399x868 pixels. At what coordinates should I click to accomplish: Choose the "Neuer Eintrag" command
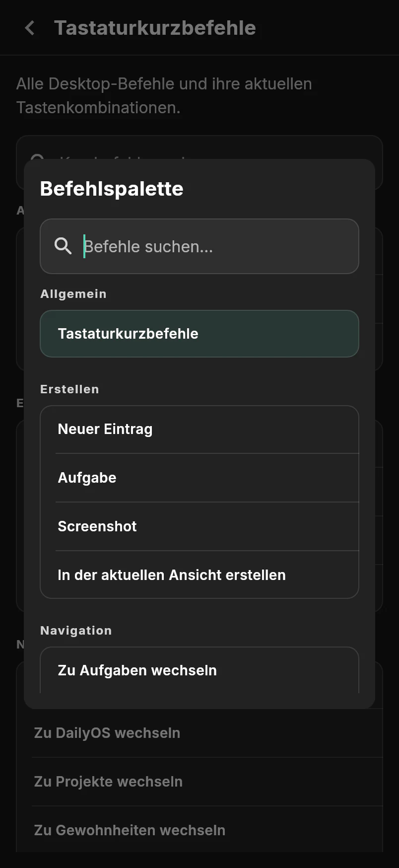point(199,430)
